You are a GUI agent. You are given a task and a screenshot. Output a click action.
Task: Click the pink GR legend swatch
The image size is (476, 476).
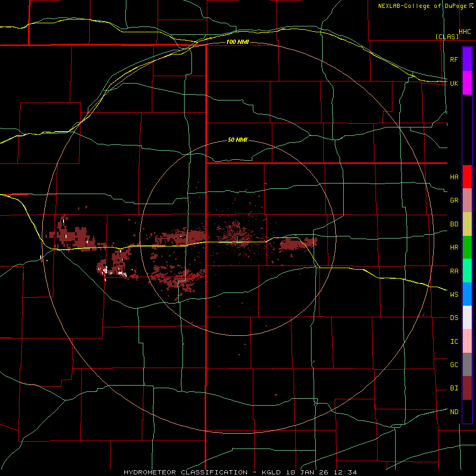pyautogui.click(x=467, y=200)
